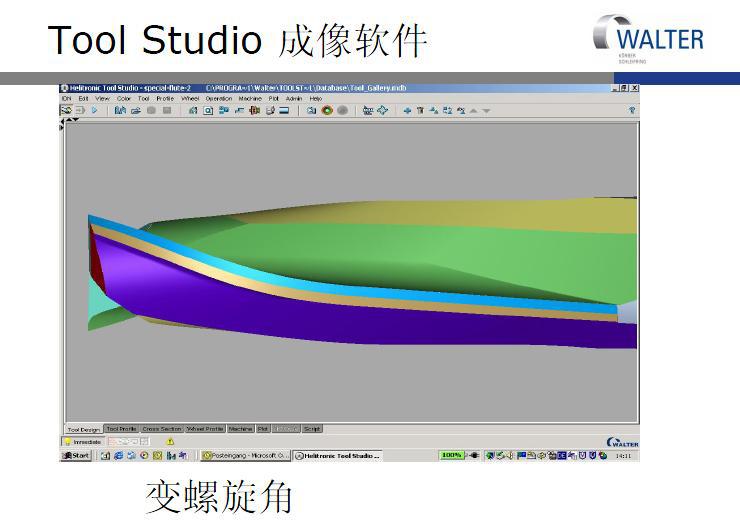This screenshot has width=740, height=524.
Task: Switch to the Wheel Profile tab
Action: coord(205,429)
